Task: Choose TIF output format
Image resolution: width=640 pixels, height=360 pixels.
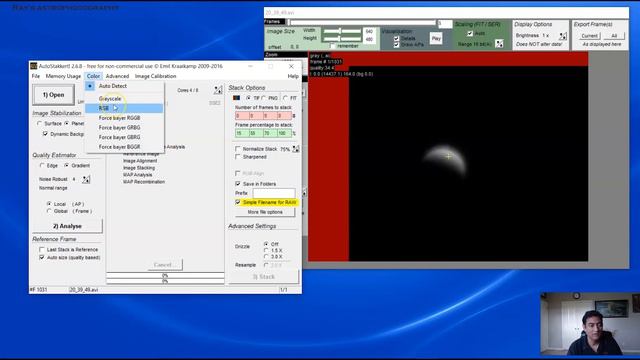Action: (x=249, y=98)
